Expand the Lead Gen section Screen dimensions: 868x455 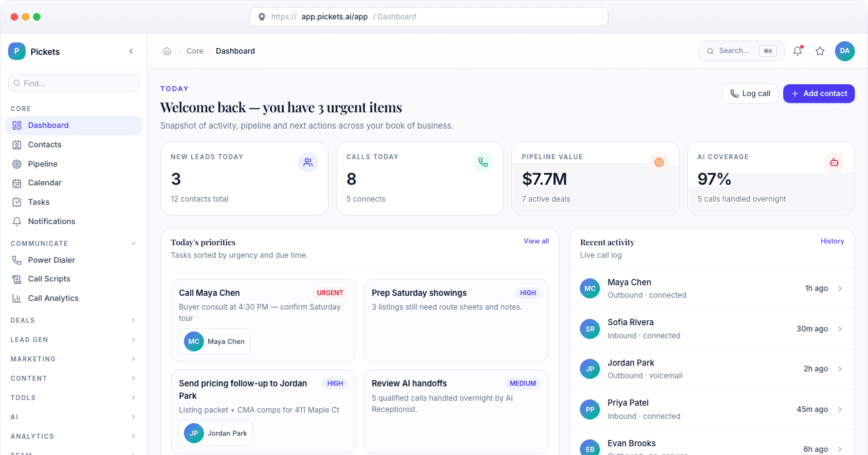point(133,340)
